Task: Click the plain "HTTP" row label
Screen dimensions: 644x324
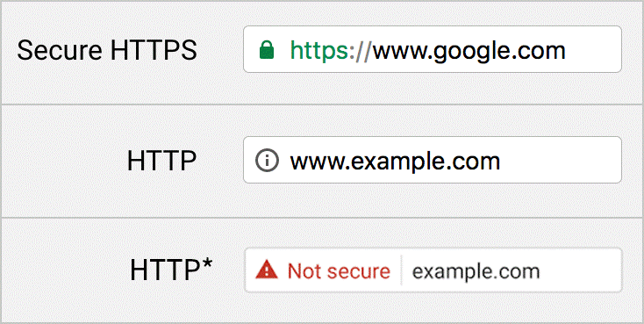Action: (161, 161)
